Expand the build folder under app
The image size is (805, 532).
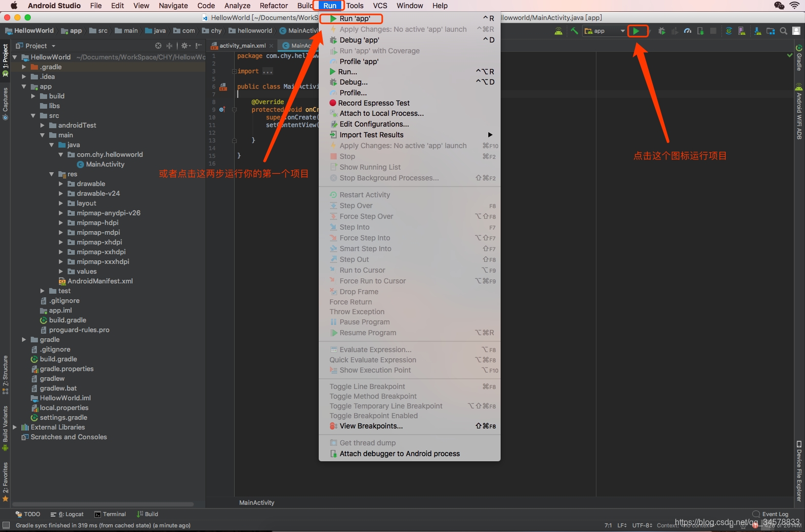click(x=33, y=96)
